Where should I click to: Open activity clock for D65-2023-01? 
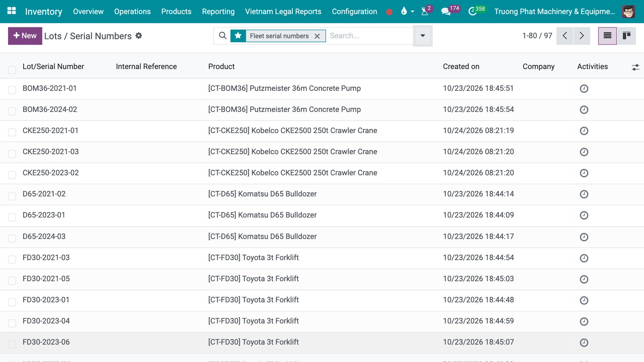584,215
